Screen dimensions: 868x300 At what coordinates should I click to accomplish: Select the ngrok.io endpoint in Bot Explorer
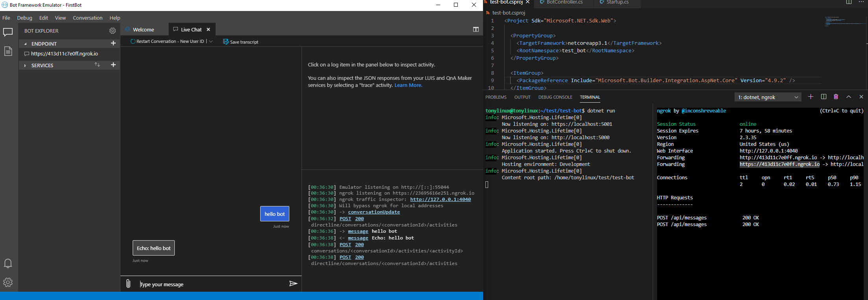[x=65, y=54]
